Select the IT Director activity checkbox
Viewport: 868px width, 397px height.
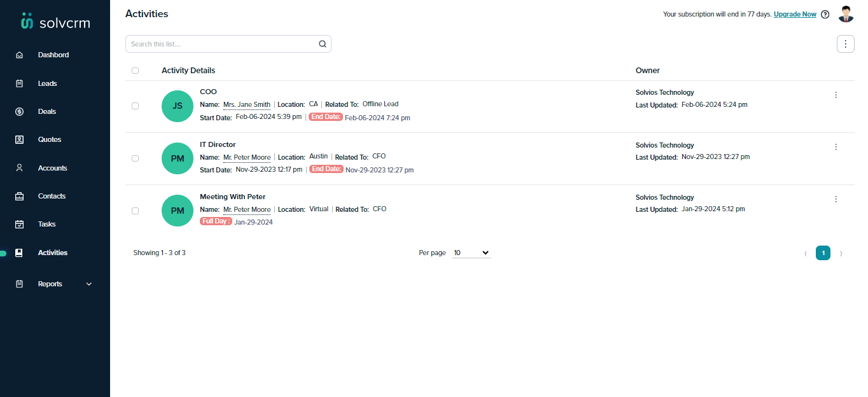click(x=135, y=158)
